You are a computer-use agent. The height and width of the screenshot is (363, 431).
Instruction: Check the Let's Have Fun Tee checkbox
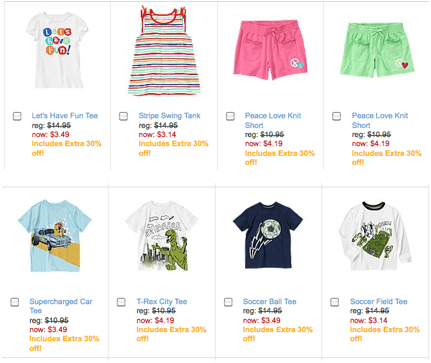(17, 116)
